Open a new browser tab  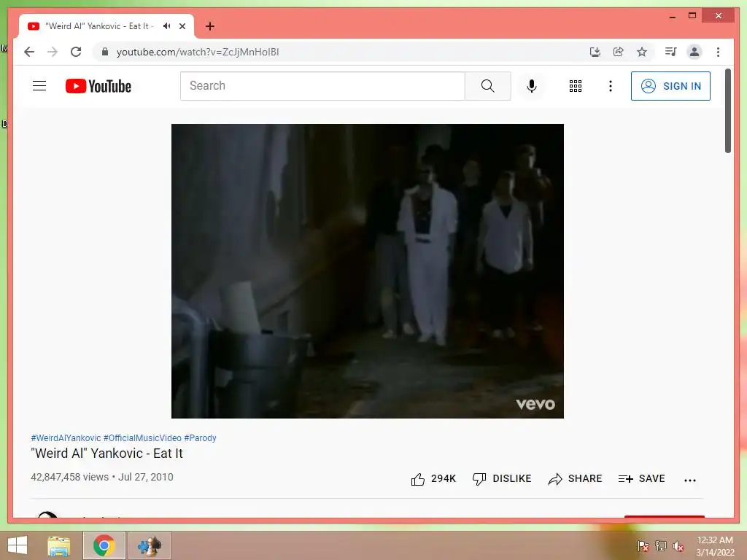click(x=209, y=26)
